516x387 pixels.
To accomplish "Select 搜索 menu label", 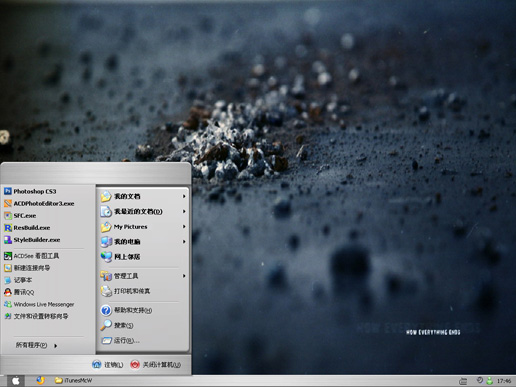I will 124,325.
